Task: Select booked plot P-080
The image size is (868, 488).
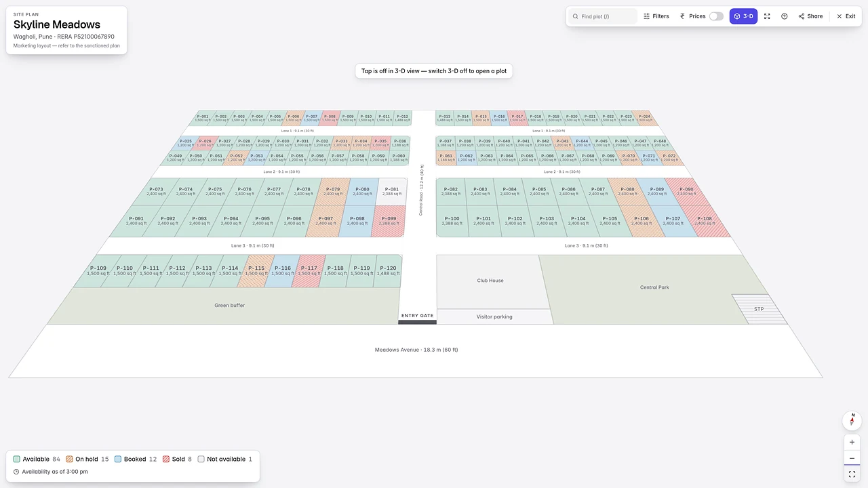Action: (x=362, y=192)
